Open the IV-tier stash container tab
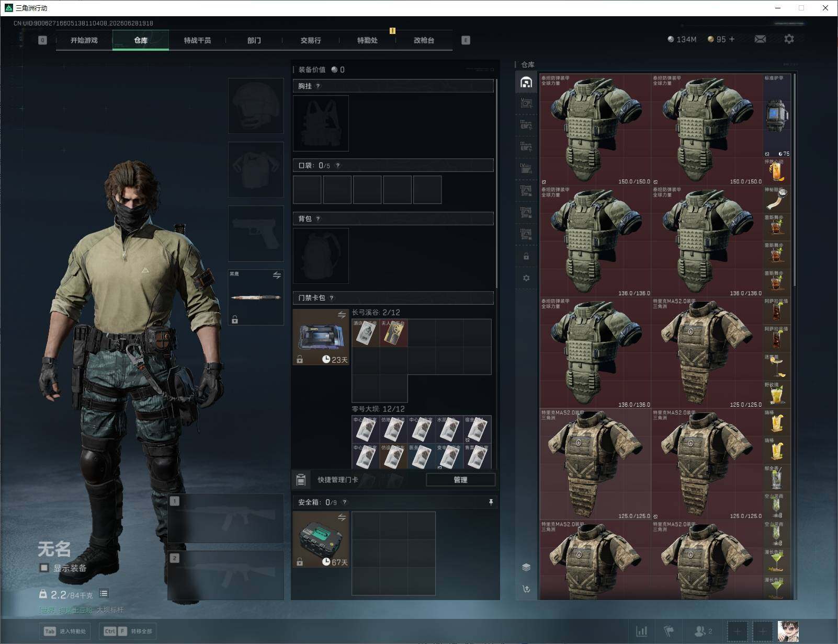The width and height of the screenshot is (838, 644). 526,168
